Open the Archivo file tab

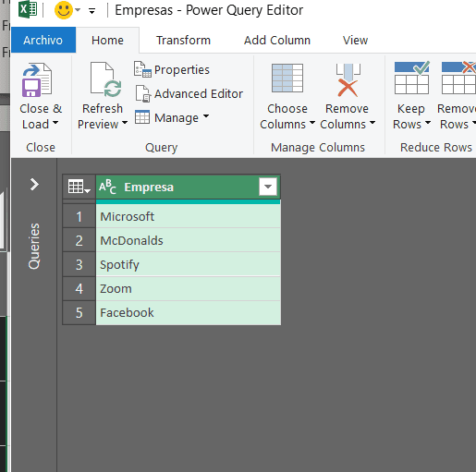(43, 40)
